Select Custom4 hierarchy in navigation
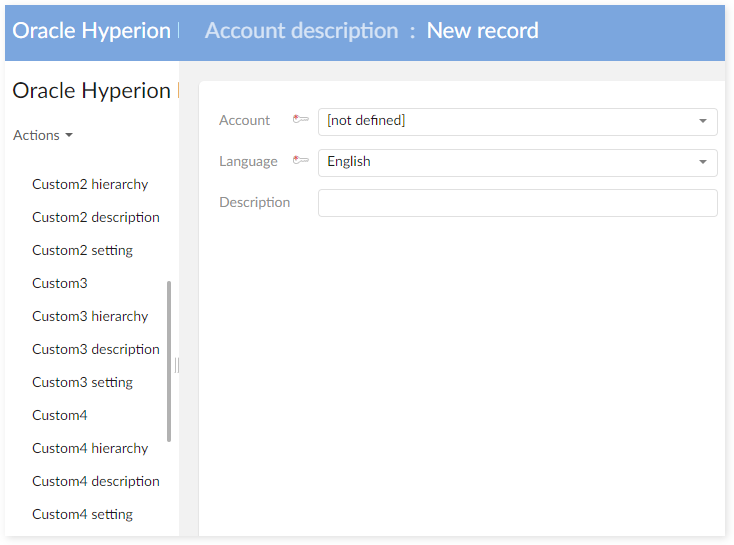 click(x=90, y=448)
